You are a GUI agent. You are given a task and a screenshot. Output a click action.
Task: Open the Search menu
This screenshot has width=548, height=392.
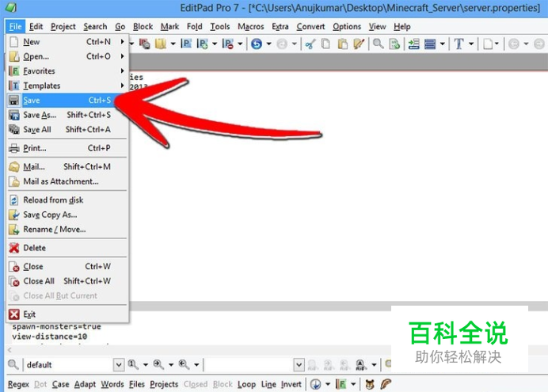coord(95,27)
